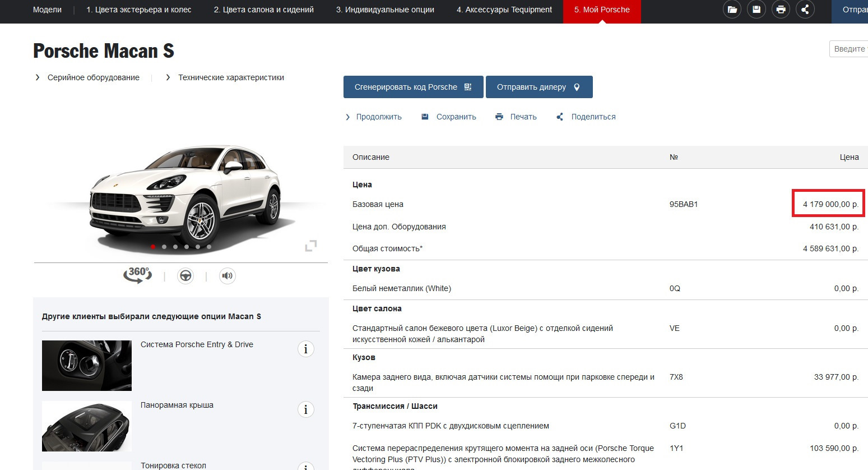Click the Цена доп. Оборудования label
The width and height of the screenshot is (868, 470).
(399, 227)
